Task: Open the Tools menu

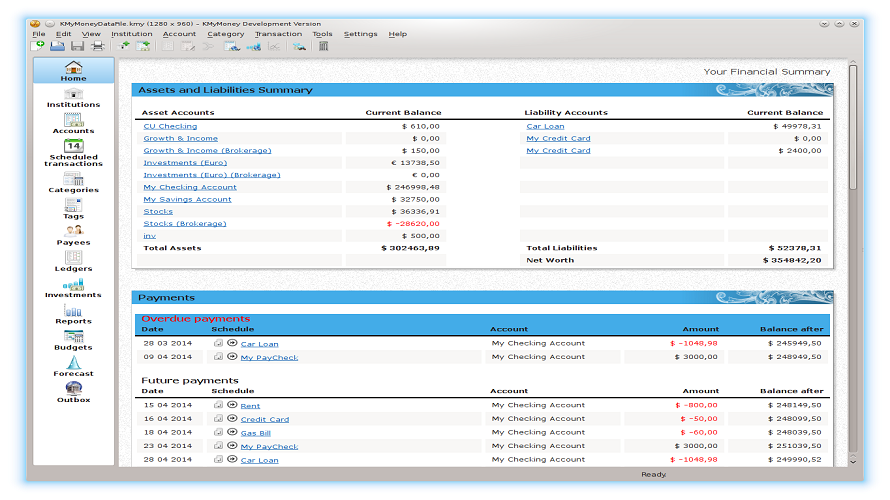Action: pos(322,34)
